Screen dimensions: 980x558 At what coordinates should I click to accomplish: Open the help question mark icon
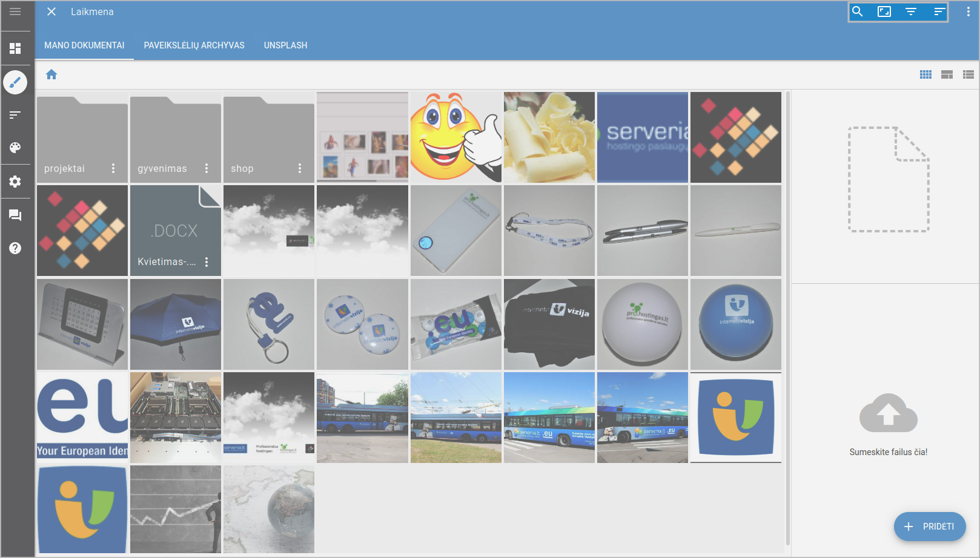coord(15,248)
